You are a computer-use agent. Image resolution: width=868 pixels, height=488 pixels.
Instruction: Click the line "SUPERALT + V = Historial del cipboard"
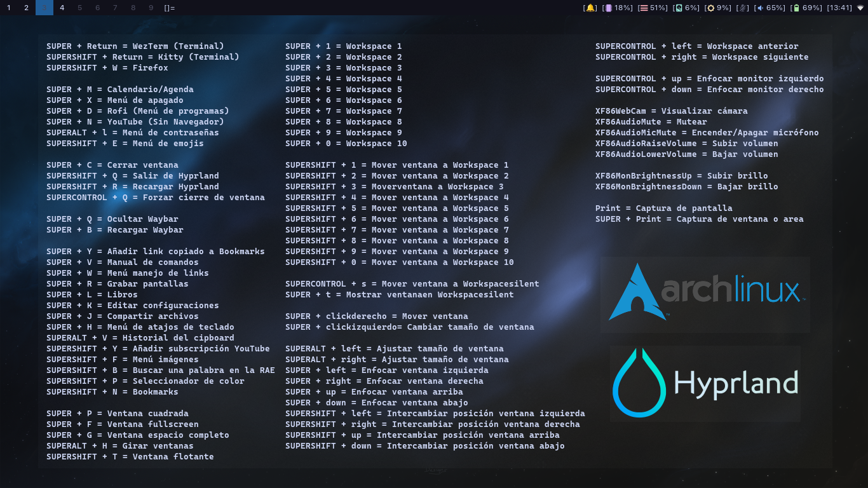pos(140,338)
